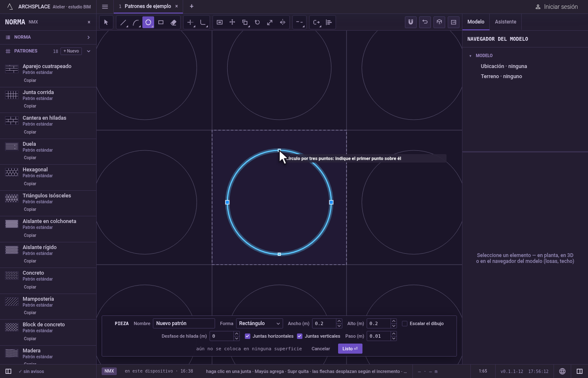This screenshot has height=378, width=588.
Task: Uncheck Juntas verticales
Action: (x=299, y=336)
